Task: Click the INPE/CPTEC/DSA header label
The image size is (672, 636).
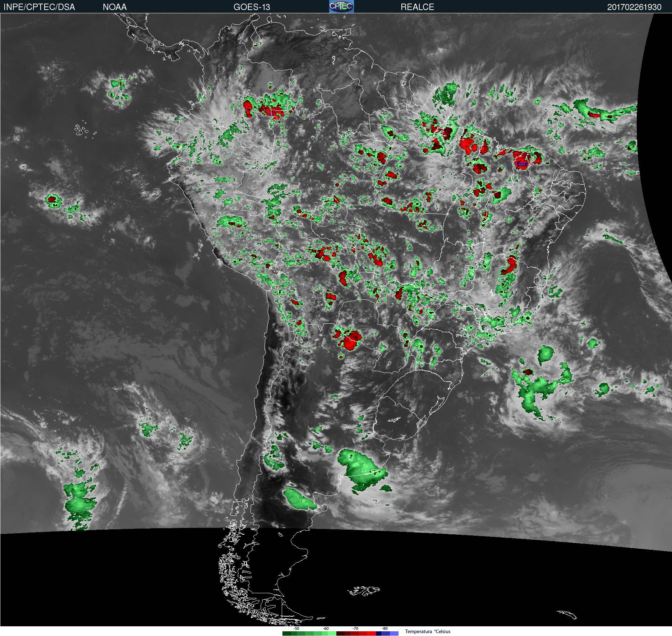Action: tap(39, 7)
